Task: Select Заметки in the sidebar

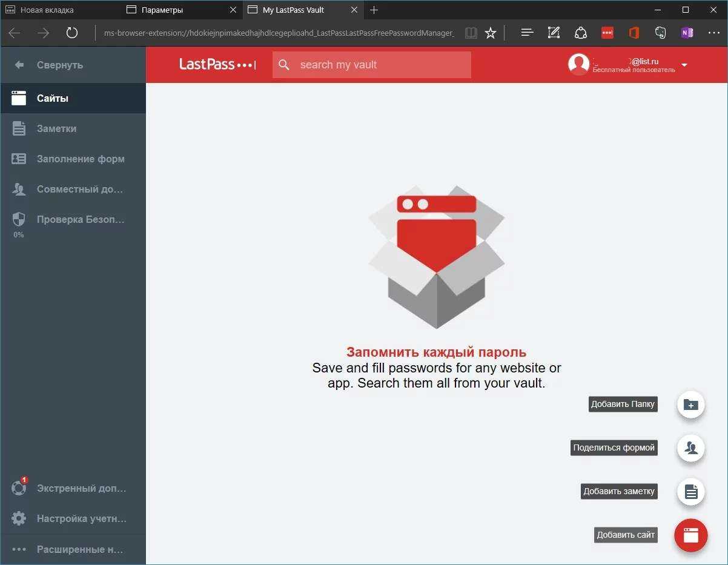Action: point(56,128)
